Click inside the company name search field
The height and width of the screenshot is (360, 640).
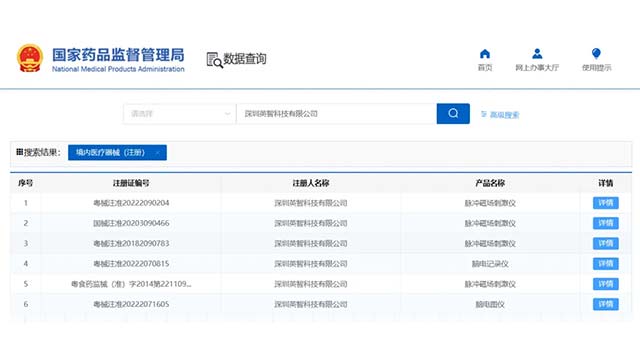(336, 113)
